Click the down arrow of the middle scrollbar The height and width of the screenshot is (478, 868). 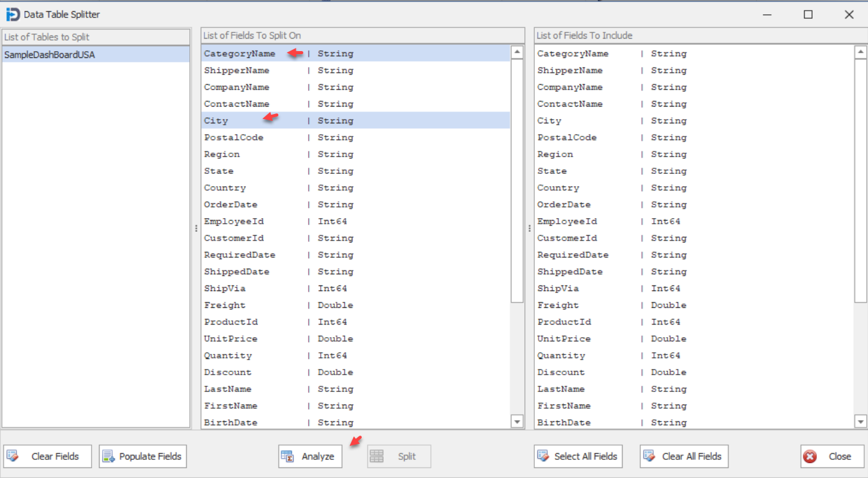coord(517,421)
